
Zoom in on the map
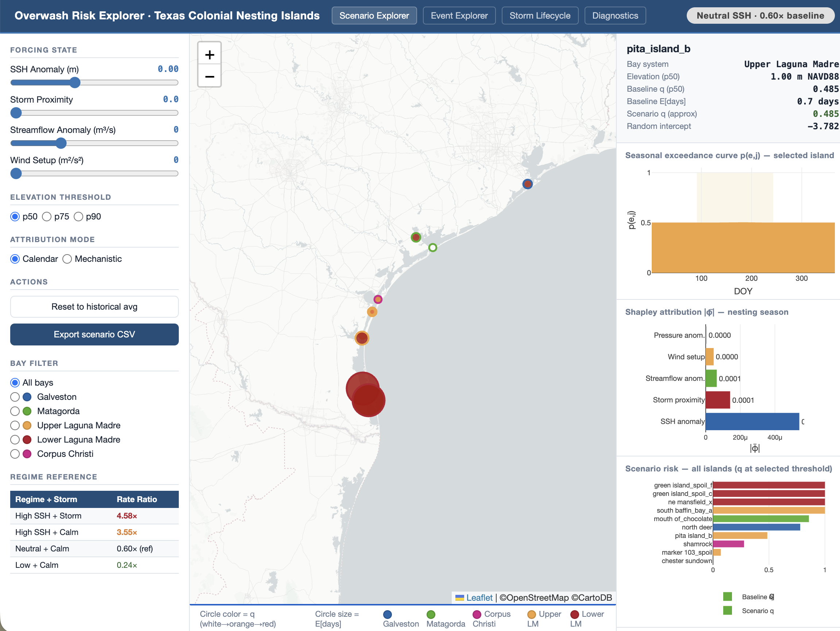coord(209,55)
